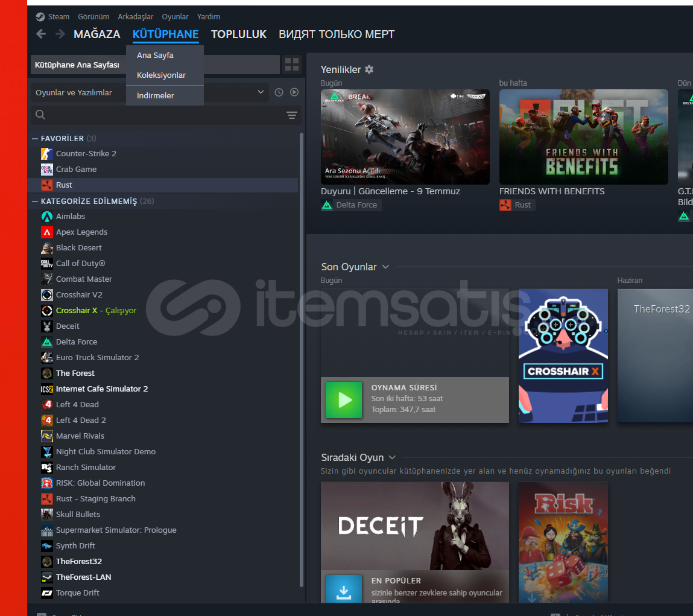693x616 pixels.
Task: Open the Risk game cover
Action: click(563, 542)
